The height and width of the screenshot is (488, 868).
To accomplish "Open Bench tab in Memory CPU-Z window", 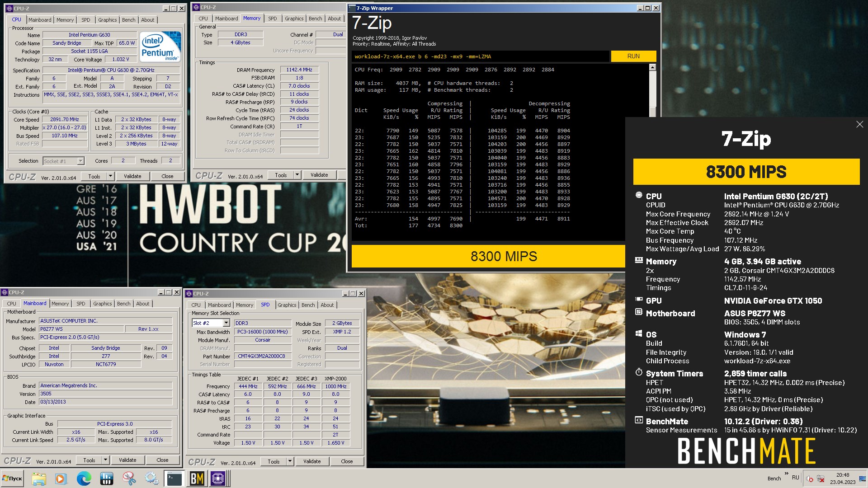I will click(315, 19).
